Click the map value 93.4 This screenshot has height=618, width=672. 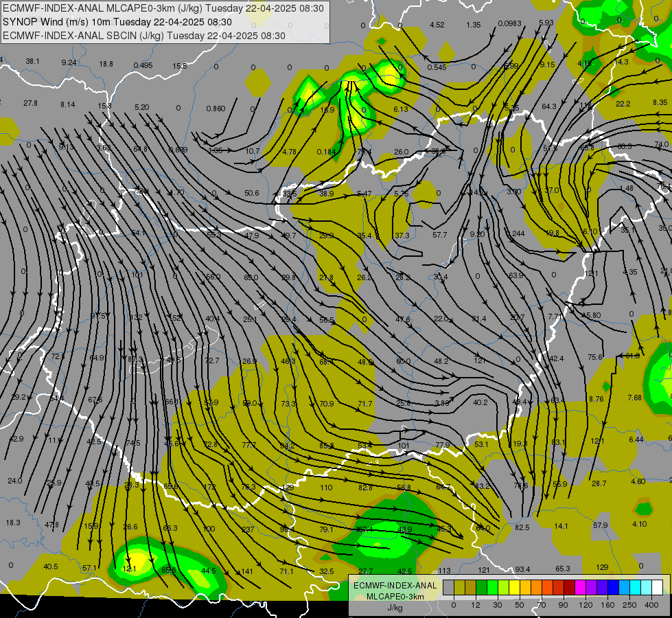click(x=522, y=569)
